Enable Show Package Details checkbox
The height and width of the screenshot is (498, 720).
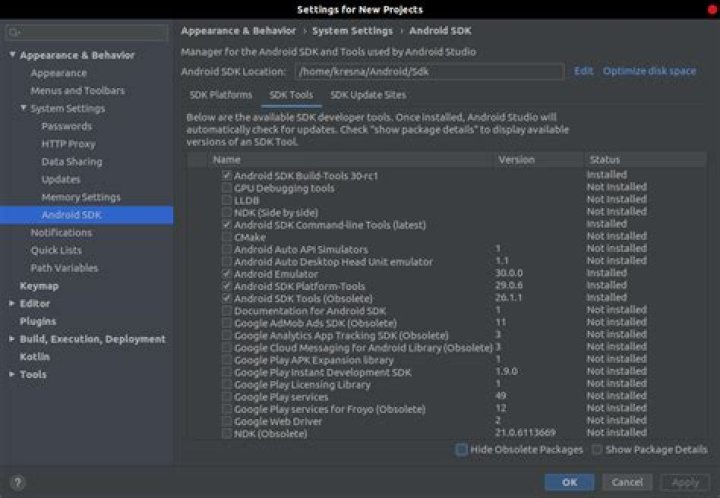point(597,449)
